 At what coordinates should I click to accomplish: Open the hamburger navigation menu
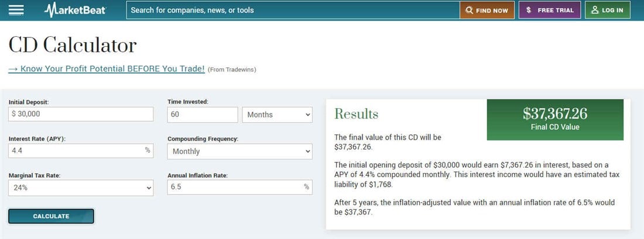click(16, 11)
